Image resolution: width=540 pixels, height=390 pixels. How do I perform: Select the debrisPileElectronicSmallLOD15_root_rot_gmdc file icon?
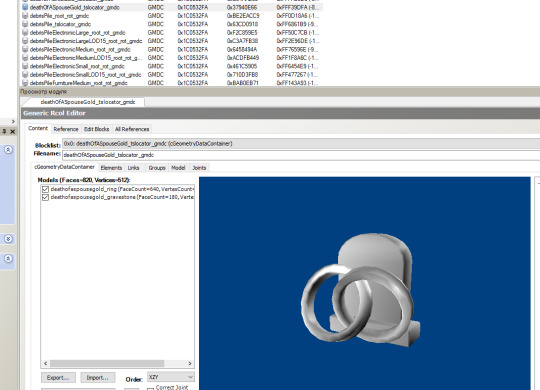coord(25,74)
